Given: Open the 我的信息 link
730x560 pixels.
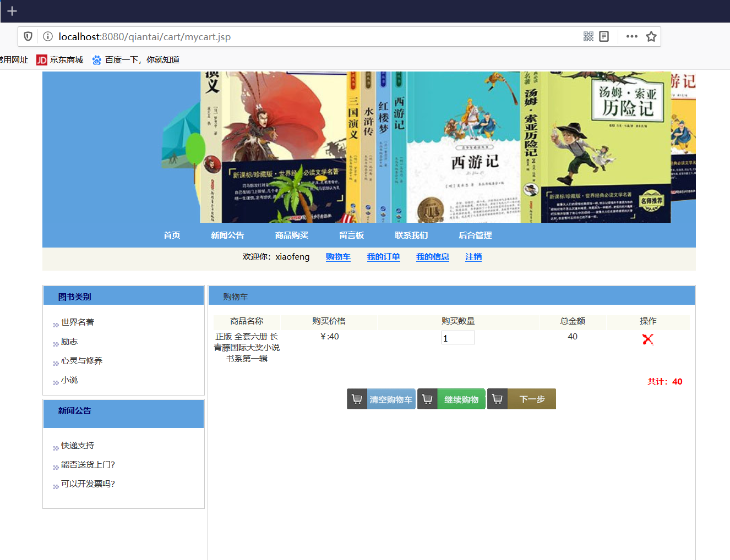Looking at the screenshot, I should point(433,257).
